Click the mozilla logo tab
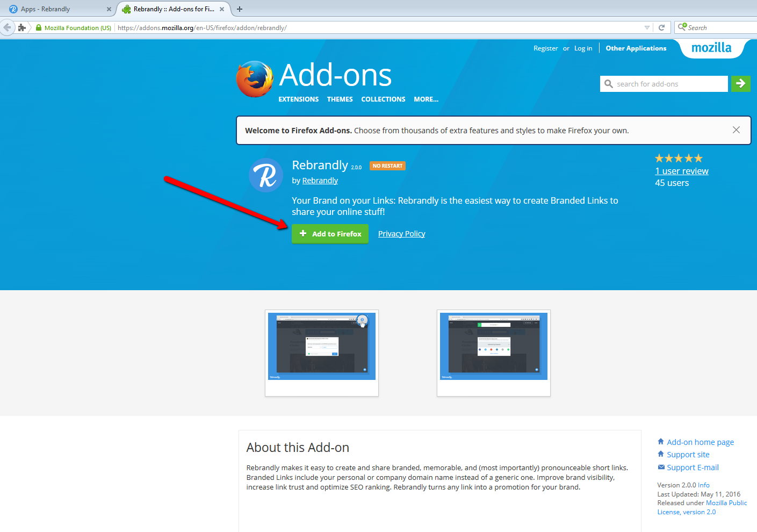The width and height of the screenshot is (757, 532). pos(711,48)
